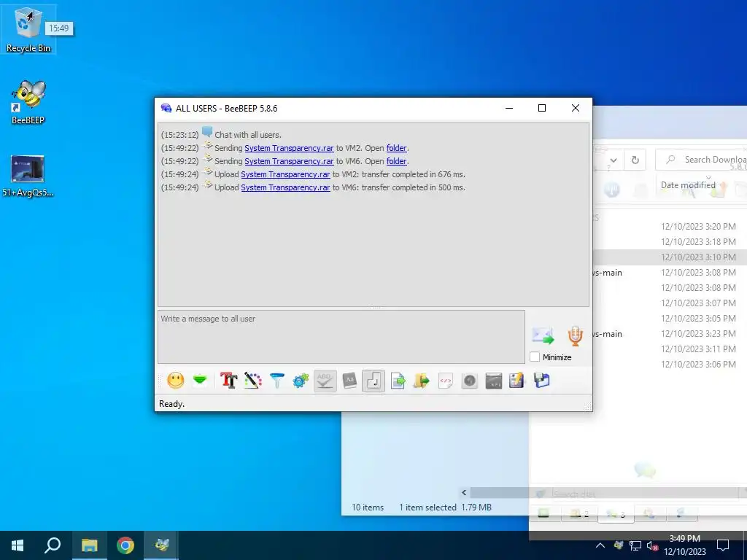Click the 'Write a message to all user' field
This screenshot has width=747, height=560.
click(341, 337)
